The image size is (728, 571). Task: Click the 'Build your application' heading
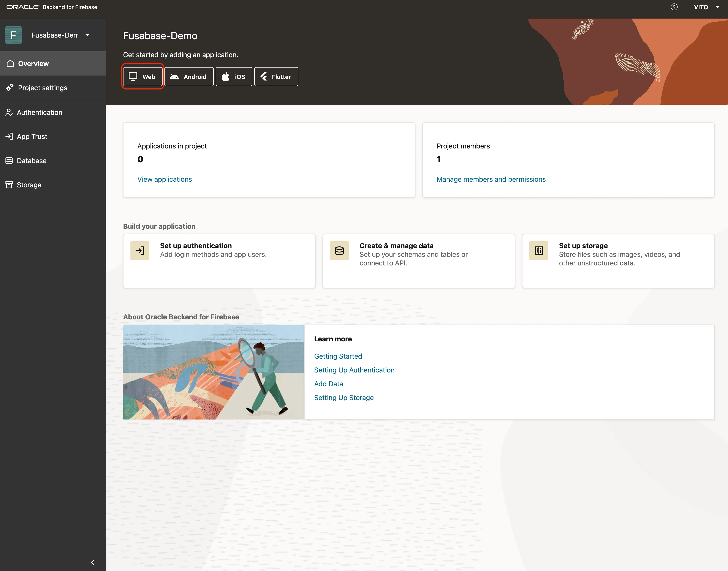pos(159,226)
